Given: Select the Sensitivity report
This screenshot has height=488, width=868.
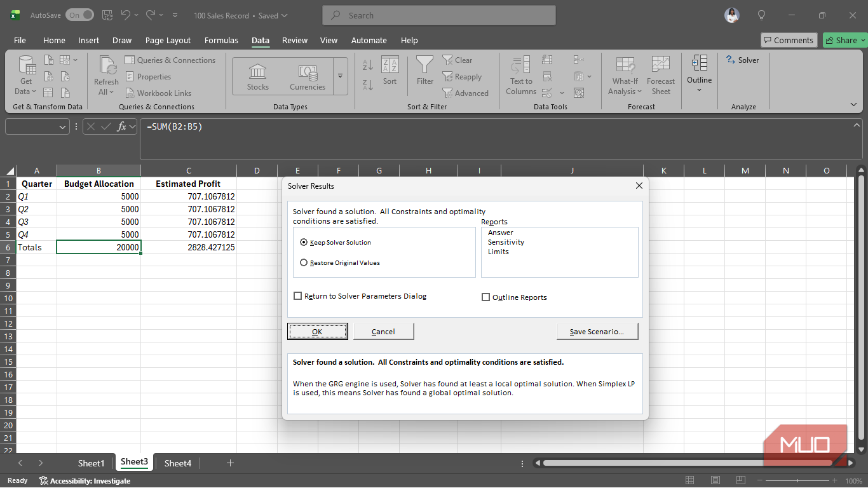Looking at the screenshot, I should (506, 242).
